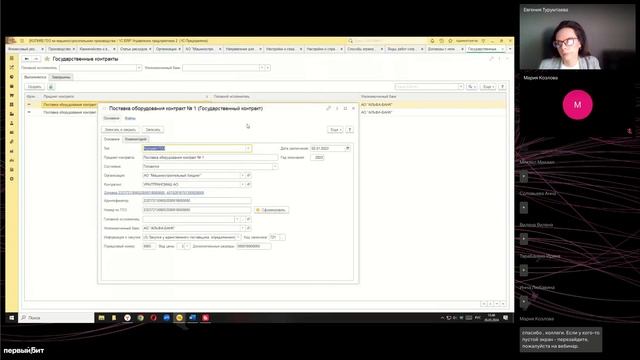Screen dimensions: 640x360
Task: Select the Выполняются tab
Action: [35, 77]
